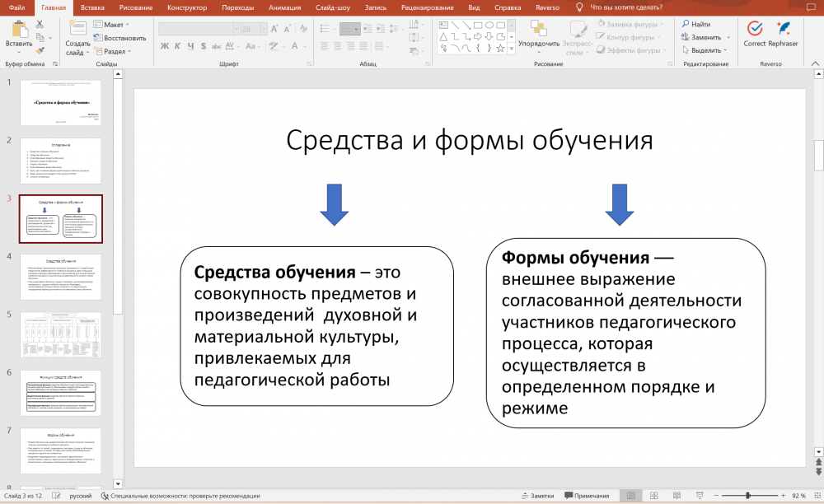Select the Format Painter brush icon
This screenshot has width=824, height=504.
pos(39,50)
